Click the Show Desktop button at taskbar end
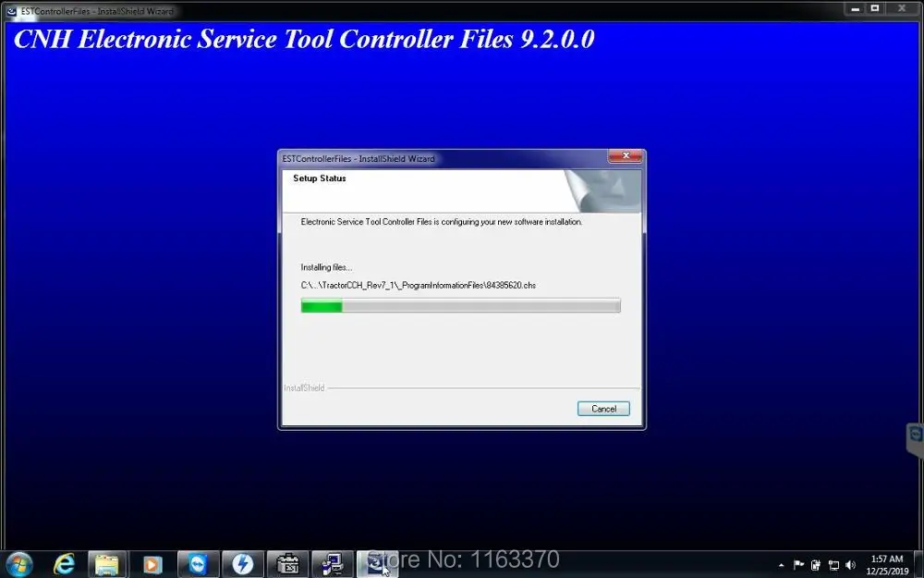 [918, 564]
